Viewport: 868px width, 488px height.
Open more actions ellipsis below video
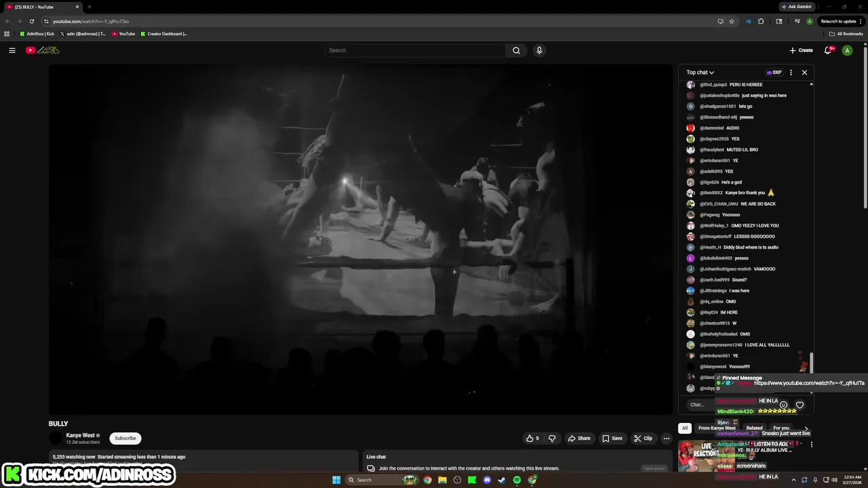(666, 439)
